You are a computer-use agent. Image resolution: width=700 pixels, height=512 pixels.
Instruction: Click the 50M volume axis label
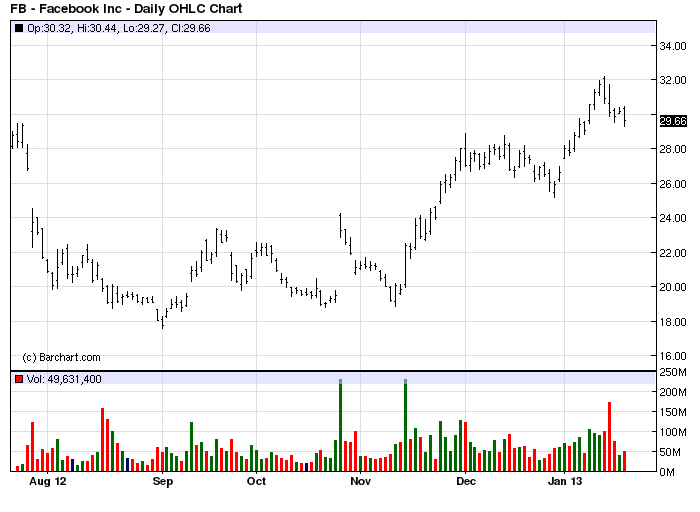pyautogui.click(x=670, y=453)
